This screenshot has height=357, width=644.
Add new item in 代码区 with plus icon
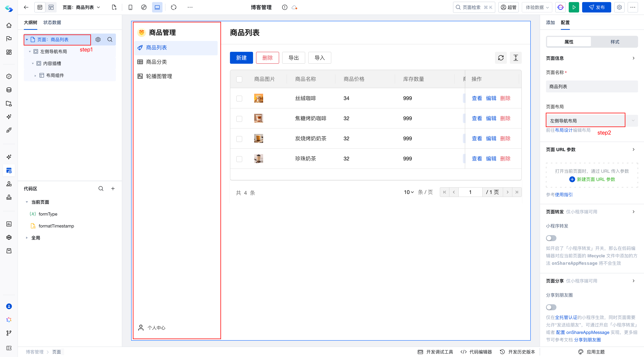pos(113,189)
